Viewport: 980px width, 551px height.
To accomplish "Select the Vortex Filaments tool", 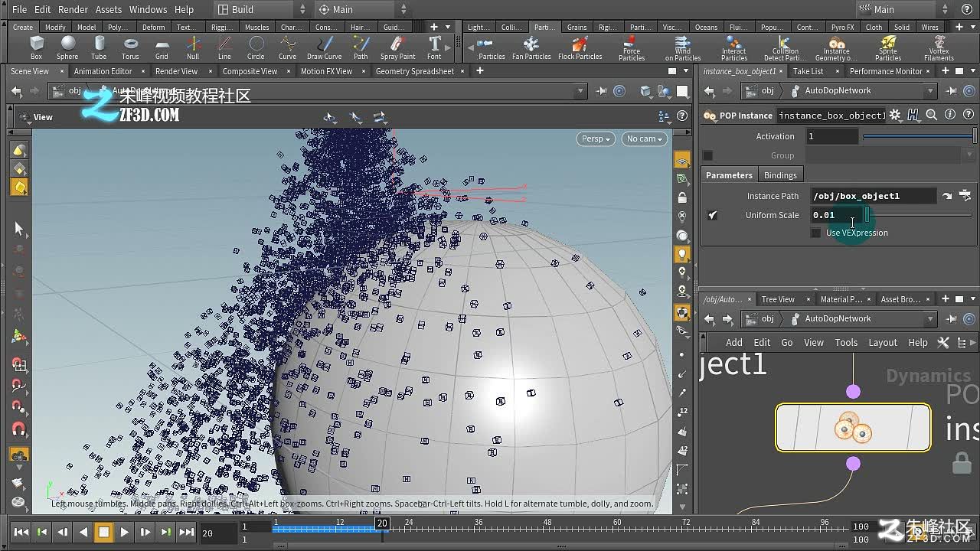I will [x=939, y=47].
